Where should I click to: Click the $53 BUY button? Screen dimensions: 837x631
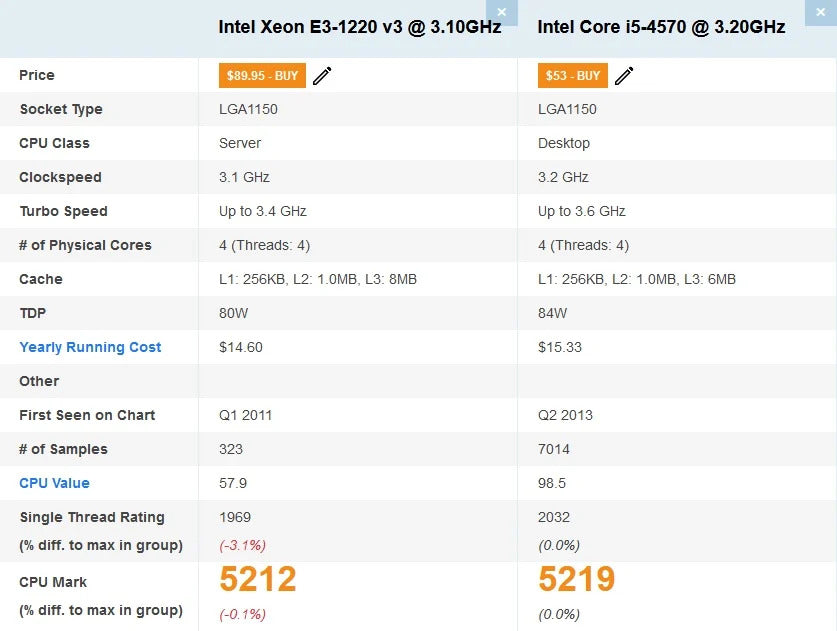(x=573, y=76)
